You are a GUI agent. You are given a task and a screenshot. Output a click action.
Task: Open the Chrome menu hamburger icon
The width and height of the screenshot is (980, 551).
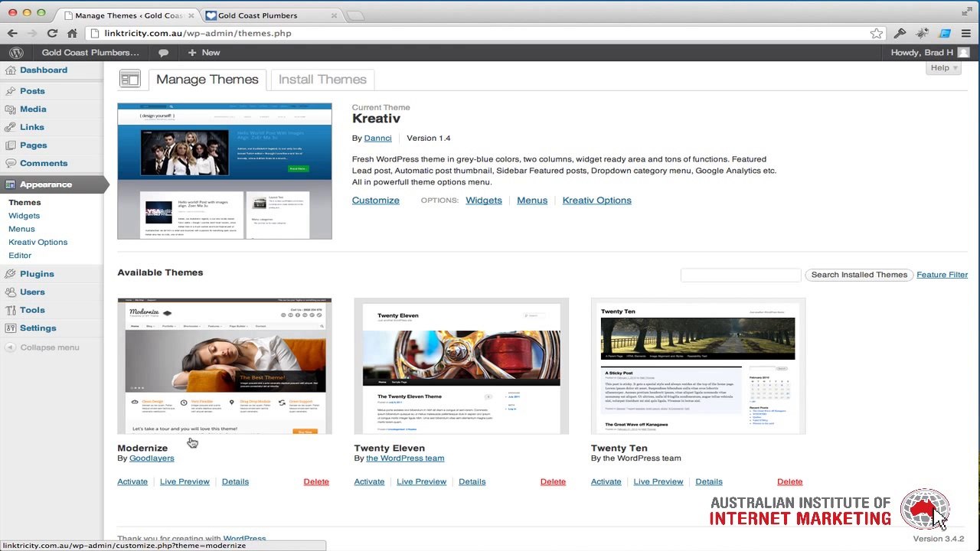coord(966,33)
